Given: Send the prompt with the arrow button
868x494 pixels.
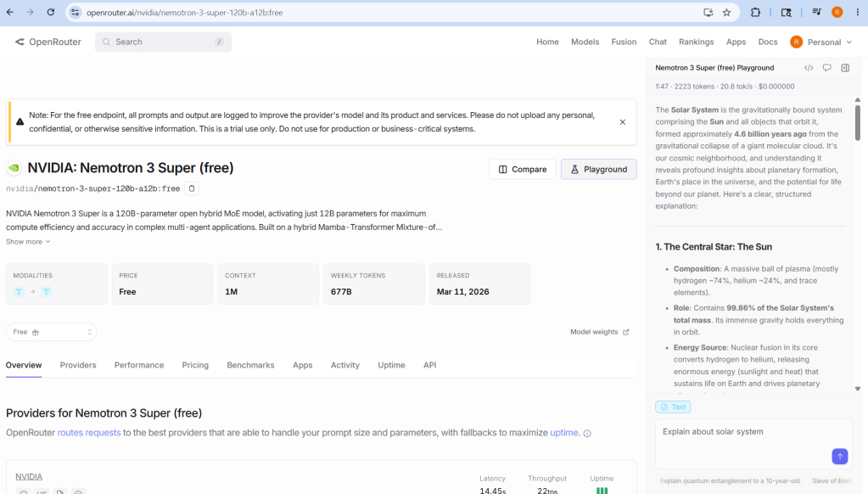Looking at the screenshot, I should point(839,457).
